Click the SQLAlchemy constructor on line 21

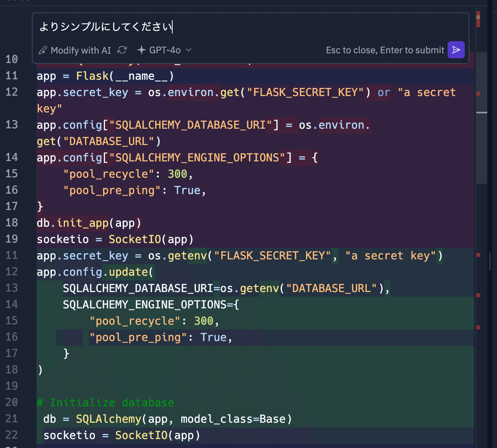[108, 419]
